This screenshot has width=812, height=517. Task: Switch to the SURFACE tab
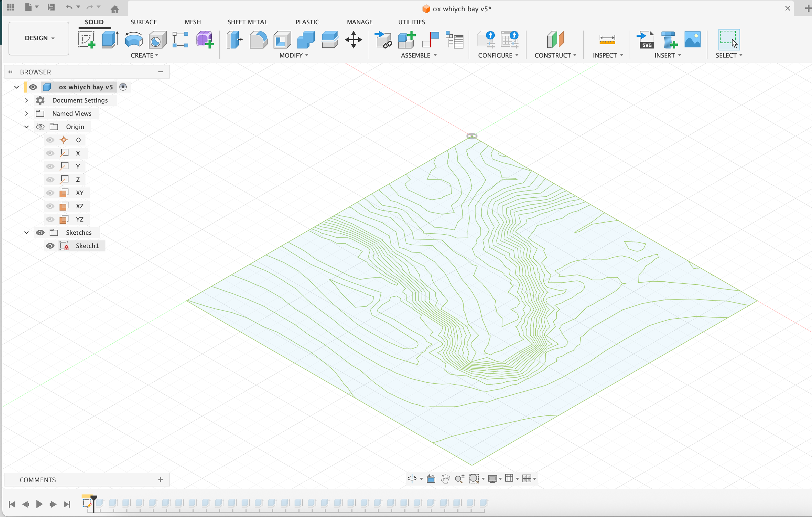[x=144, y=22]
